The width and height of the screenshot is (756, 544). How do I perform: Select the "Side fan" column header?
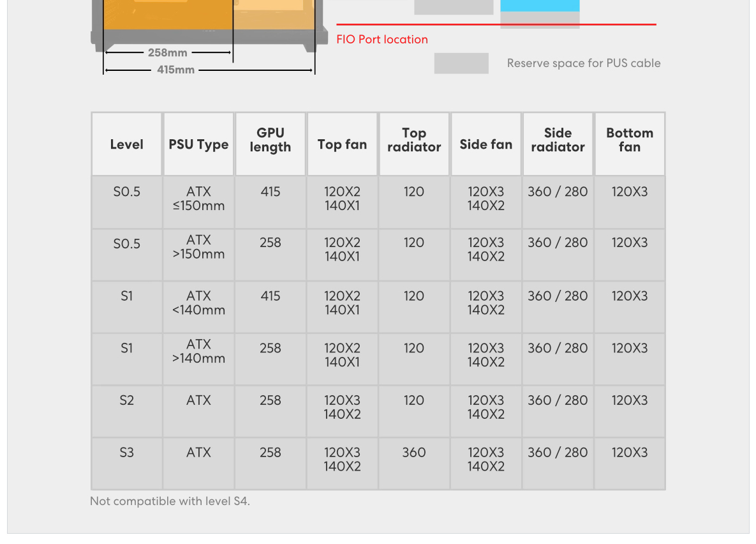click(486, 144)
